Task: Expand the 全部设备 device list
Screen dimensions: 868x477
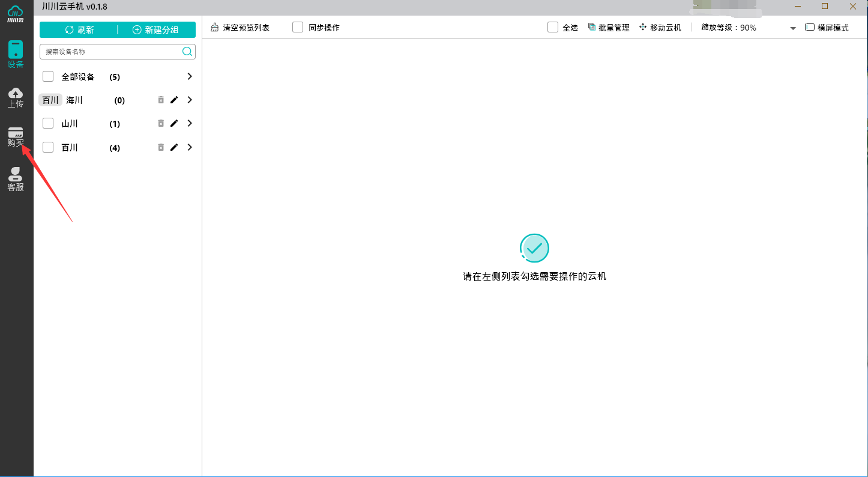Action: pyautogui.click(x=189, y=76)
